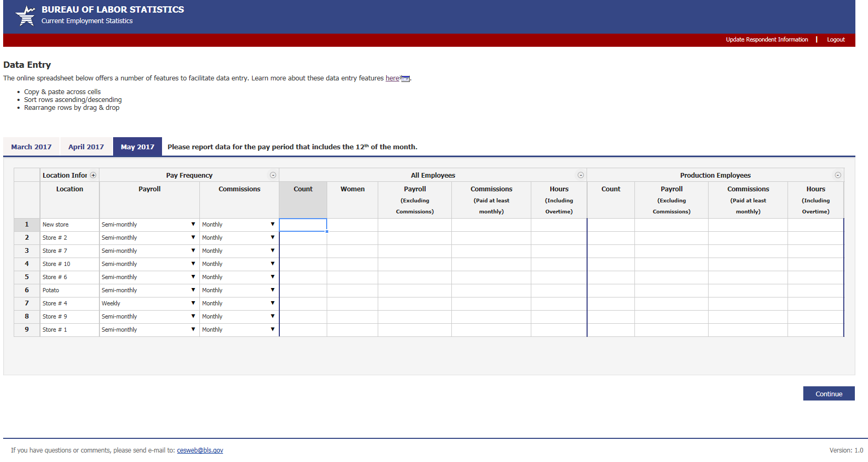This screenshot has height=462, width=868.
Task: Click the cesweb@bls.gov email link
Action: click(x=200, y=450)
